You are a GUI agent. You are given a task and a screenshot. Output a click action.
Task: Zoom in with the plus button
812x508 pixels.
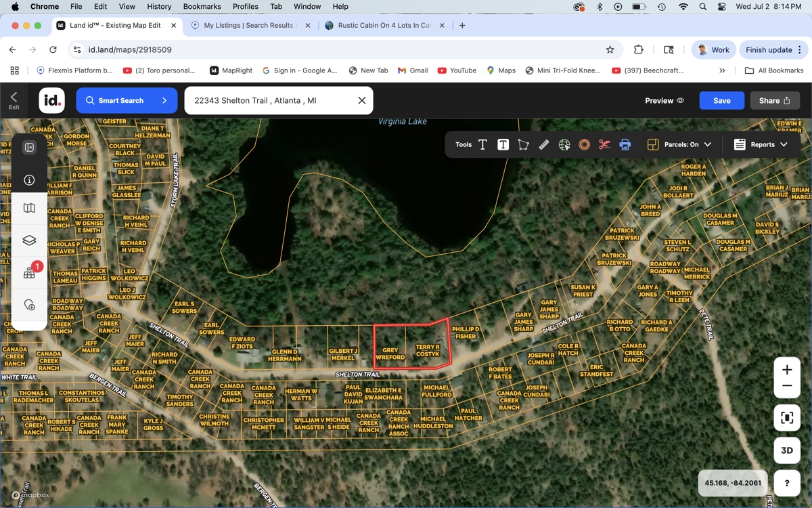tap(787, 370)
